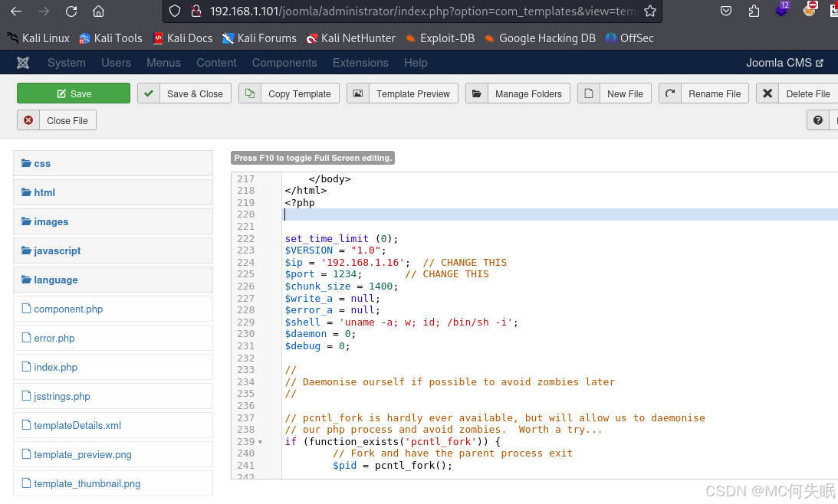Collapse code fold arrow at line 239
The image size is (838, 504).
pos(260,442)
